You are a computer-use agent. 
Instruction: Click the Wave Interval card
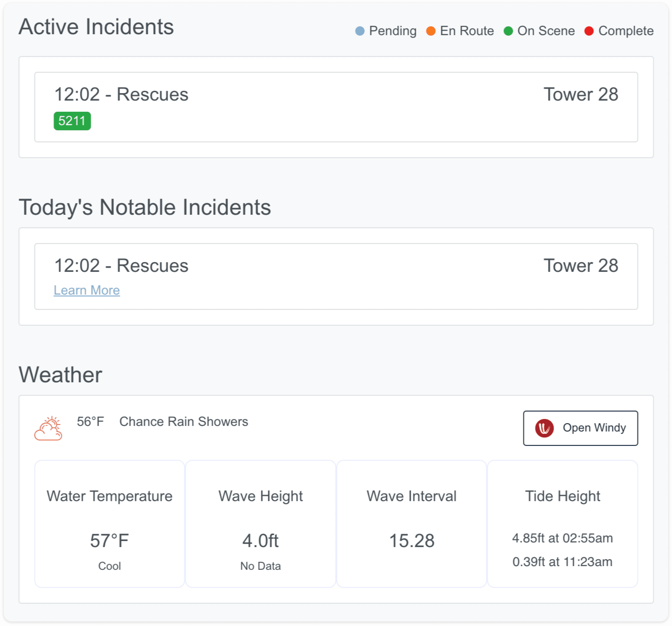coord(411,524)
